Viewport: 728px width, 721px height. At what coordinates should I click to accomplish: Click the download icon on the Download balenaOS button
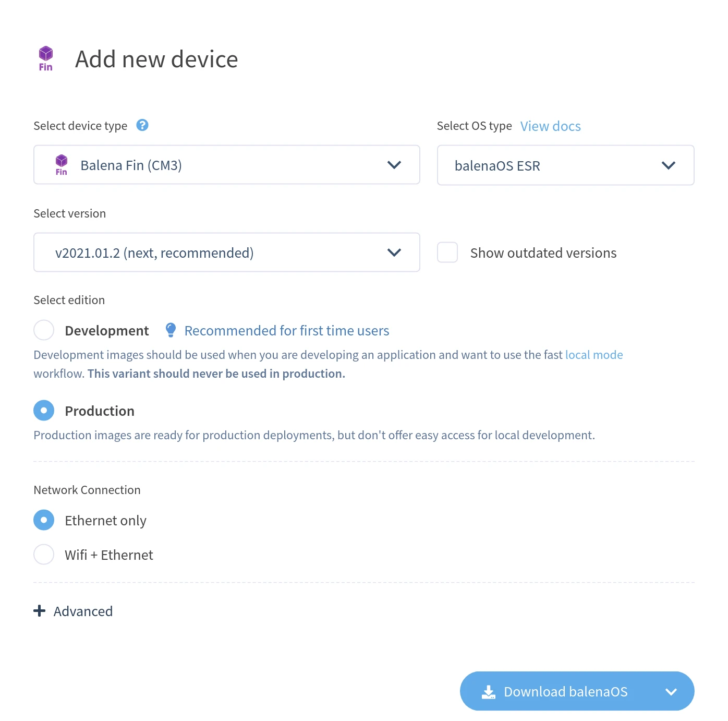(488, 691)
